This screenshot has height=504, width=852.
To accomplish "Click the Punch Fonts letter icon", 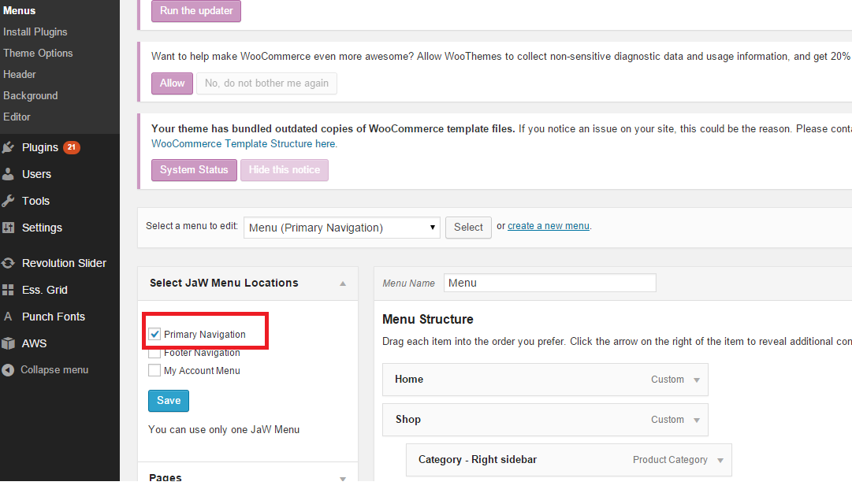I will (9, 317).
